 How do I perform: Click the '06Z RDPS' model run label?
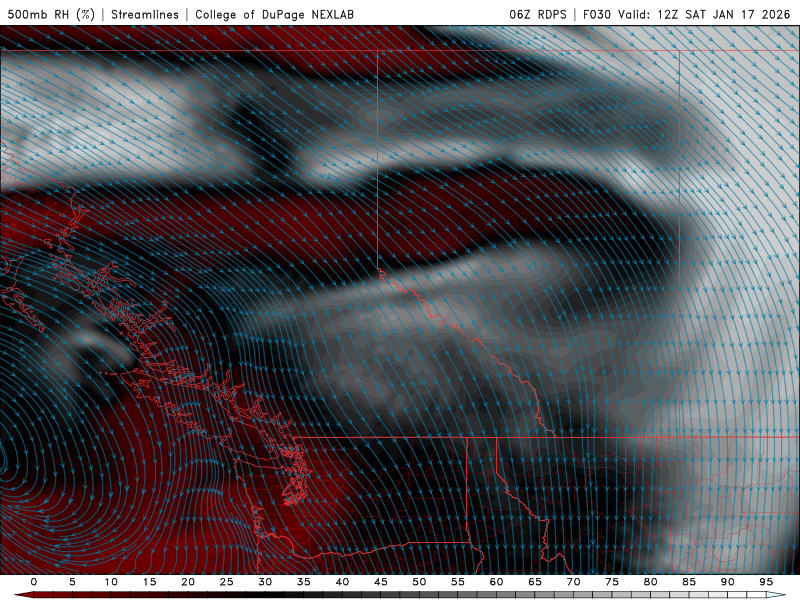(538, 14)
